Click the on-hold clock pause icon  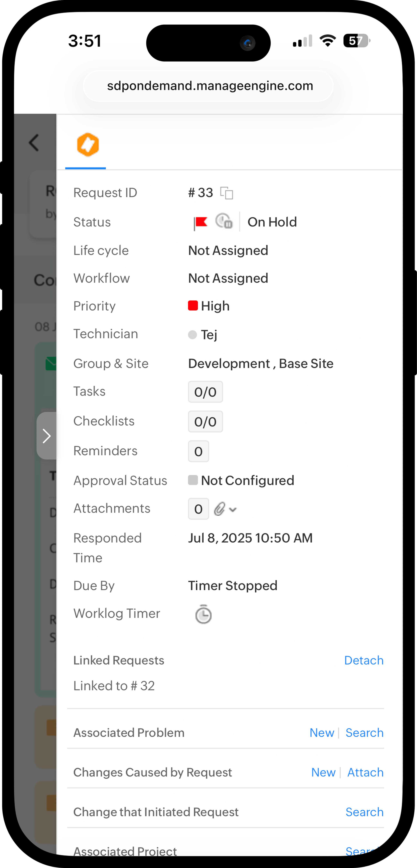coord(224,222)
